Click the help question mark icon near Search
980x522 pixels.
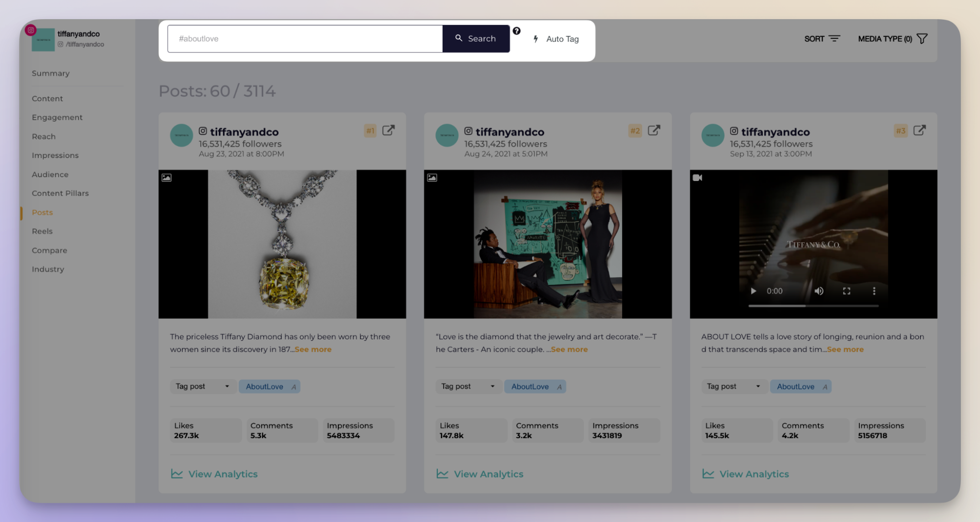[x=516, y=31]
